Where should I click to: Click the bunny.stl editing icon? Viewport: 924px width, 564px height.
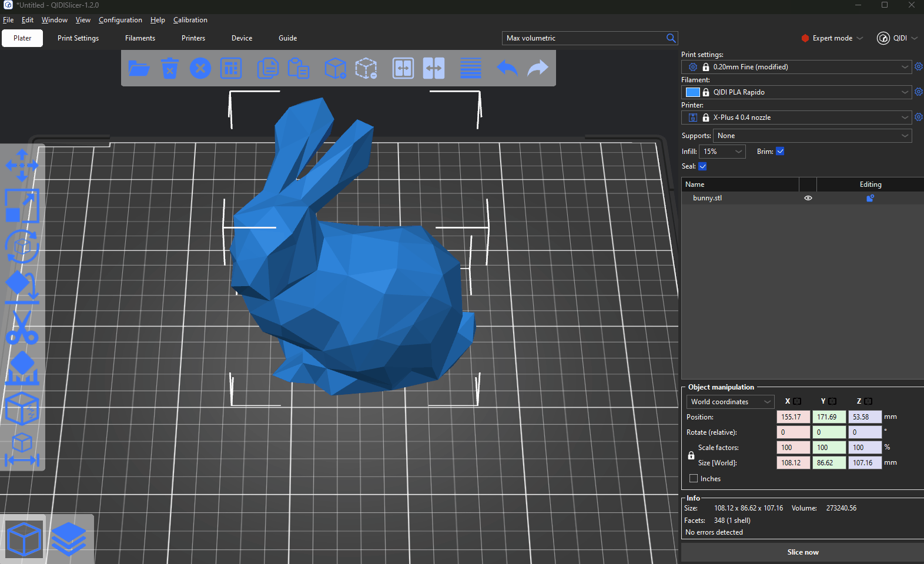[x=871, y=198]
